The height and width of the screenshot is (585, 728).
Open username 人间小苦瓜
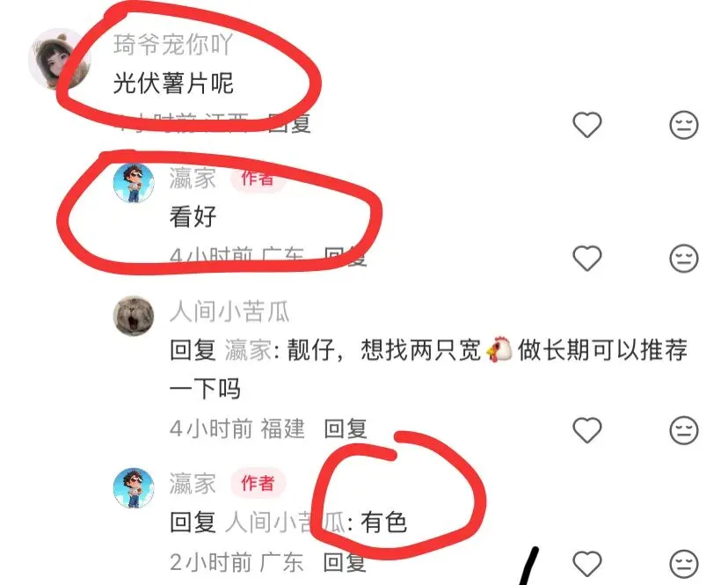pyautogui.click(x=229, y=311)
